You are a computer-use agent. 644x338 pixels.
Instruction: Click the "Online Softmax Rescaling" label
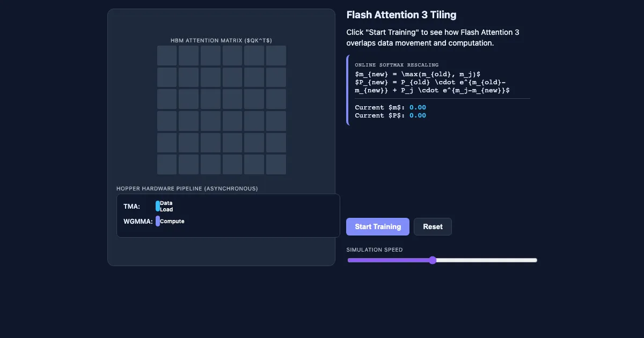[x=397, y=65]
